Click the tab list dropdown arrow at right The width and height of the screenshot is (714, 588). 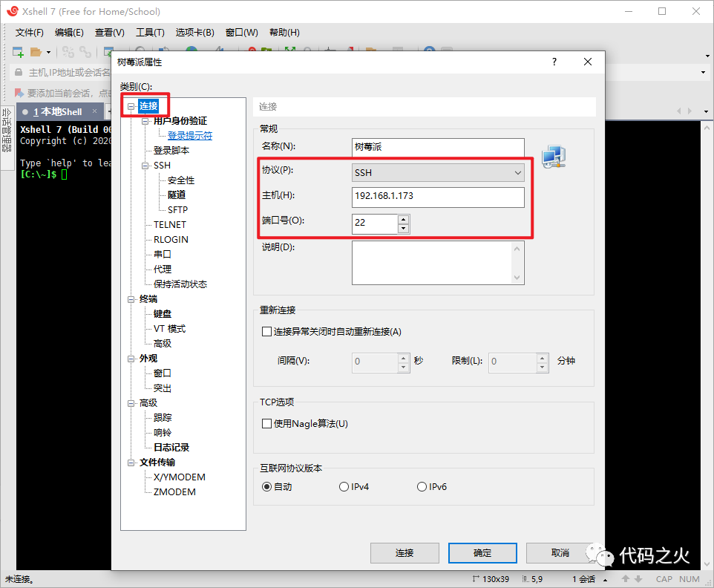[x=706, y=111]
